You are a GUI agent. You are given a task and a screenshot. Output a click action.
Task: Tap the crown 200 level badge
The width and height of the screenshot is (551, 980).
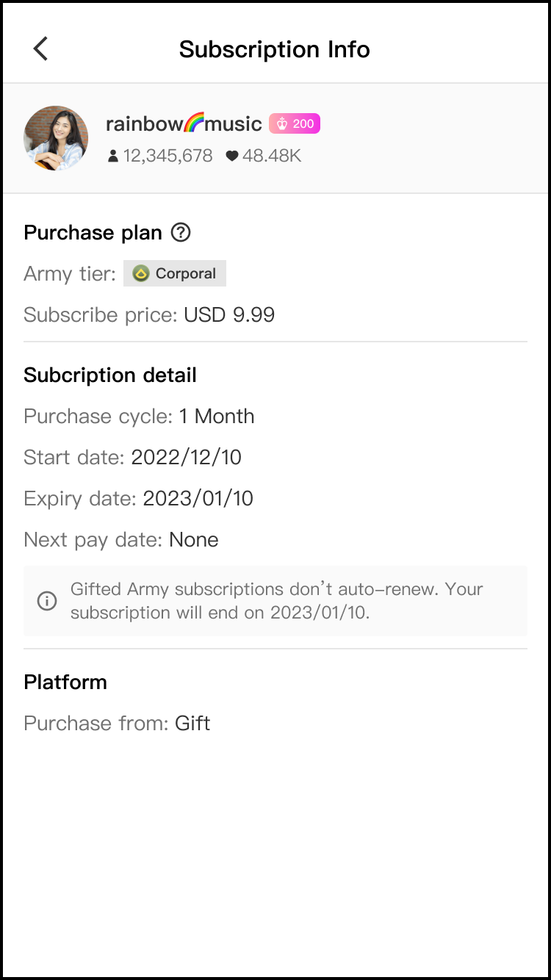click(295, 124)
